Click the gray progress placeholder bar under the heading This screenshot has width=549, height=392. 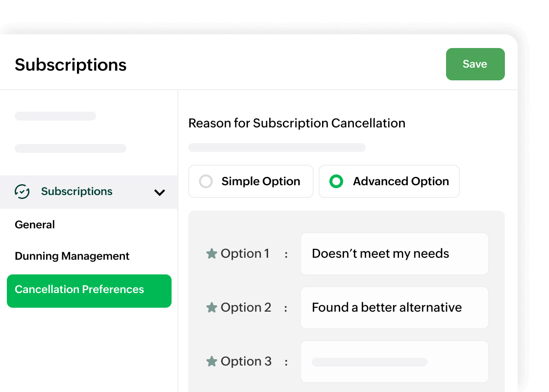coord(277,147)
